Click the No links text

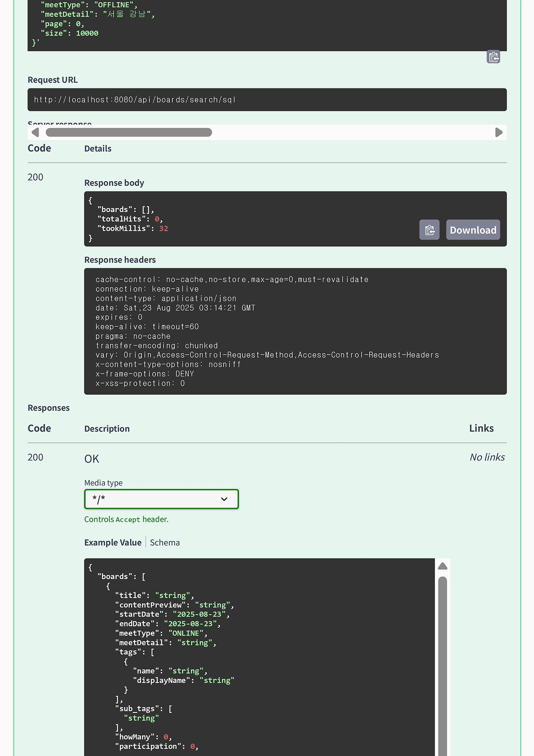(487, 457)
